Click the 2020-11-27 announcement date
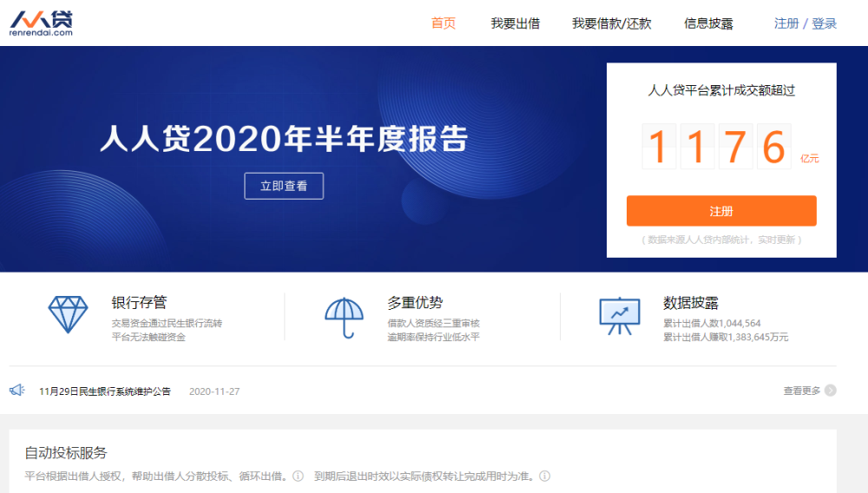 (214, 391)
